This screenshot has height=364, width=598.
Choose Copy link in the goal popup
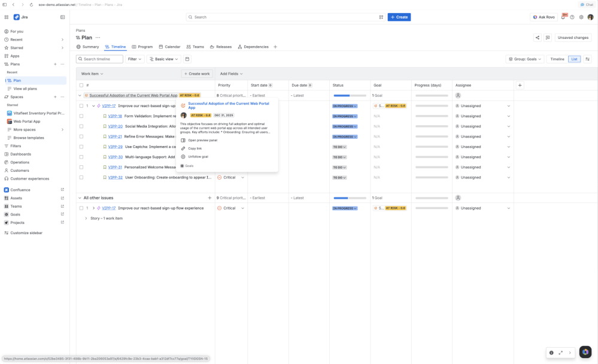point(195,148)
